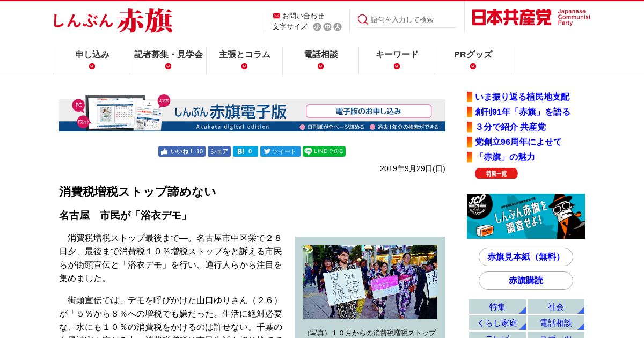Select the 電話相談 category tab in the sidebar
The height and width of the screenshot is (338, 644).
[x=556, y=323]
